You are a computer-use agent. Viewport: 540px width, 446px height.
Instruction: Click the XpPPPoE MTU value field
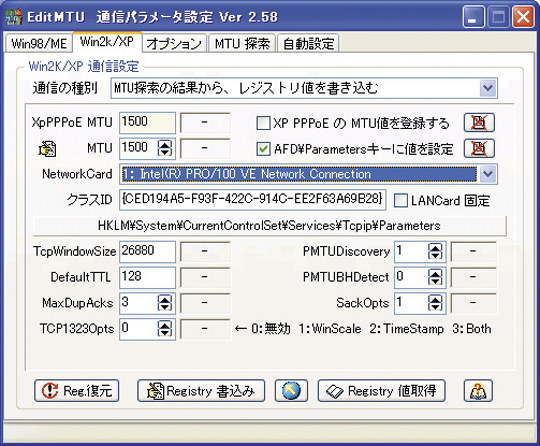click(x=147, y=123)
